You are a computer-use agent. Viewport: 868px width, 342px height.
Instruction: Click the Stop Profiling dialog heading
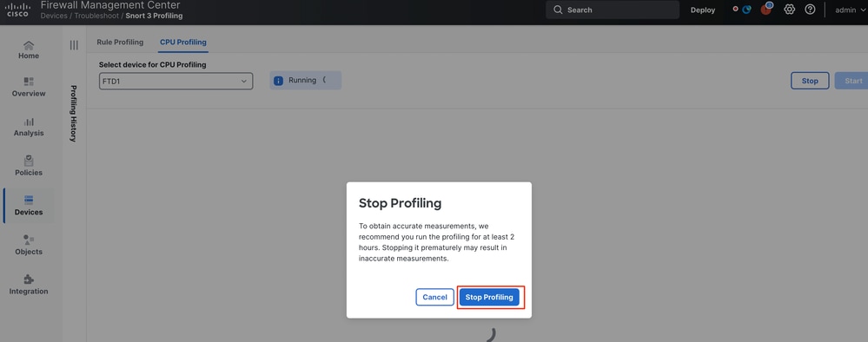(400, 203)
